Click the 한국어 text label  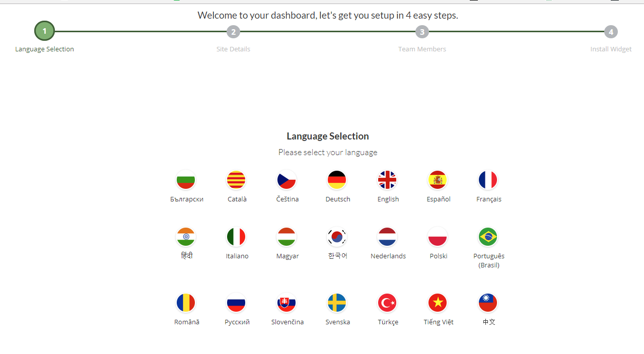click(338, 256)
